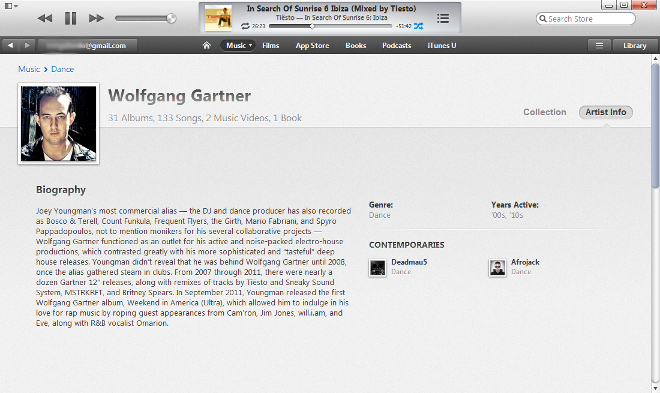660x393 pixels.
Task: Navigate forward in store history
Action: pos(27,45)
